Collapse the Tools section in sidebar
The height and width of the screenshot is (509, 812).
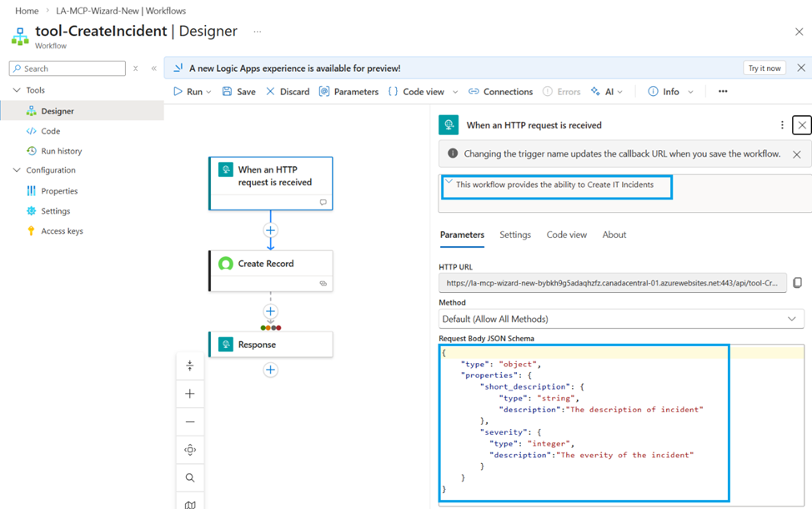click(17, 90)
